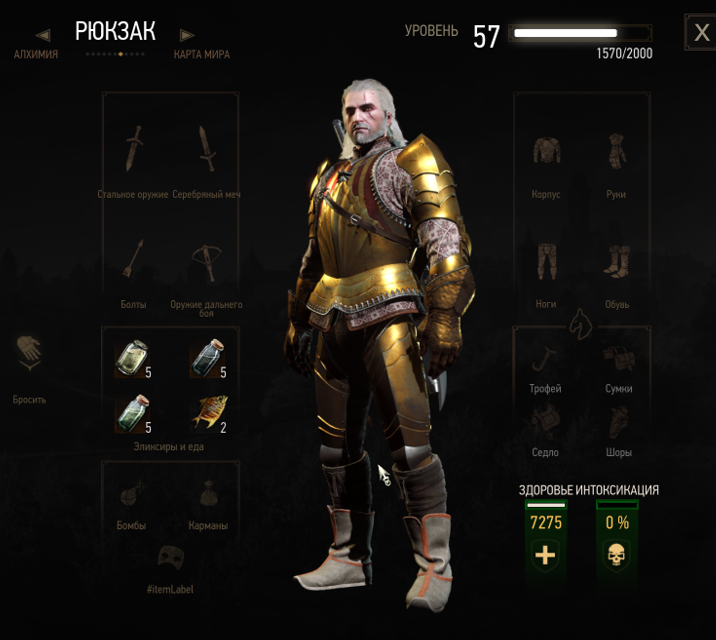Viewport: 716px width, 640px height.
Task: Select the trousers Ноги slot
Action: pyautogui.click(x=547, y=262)
